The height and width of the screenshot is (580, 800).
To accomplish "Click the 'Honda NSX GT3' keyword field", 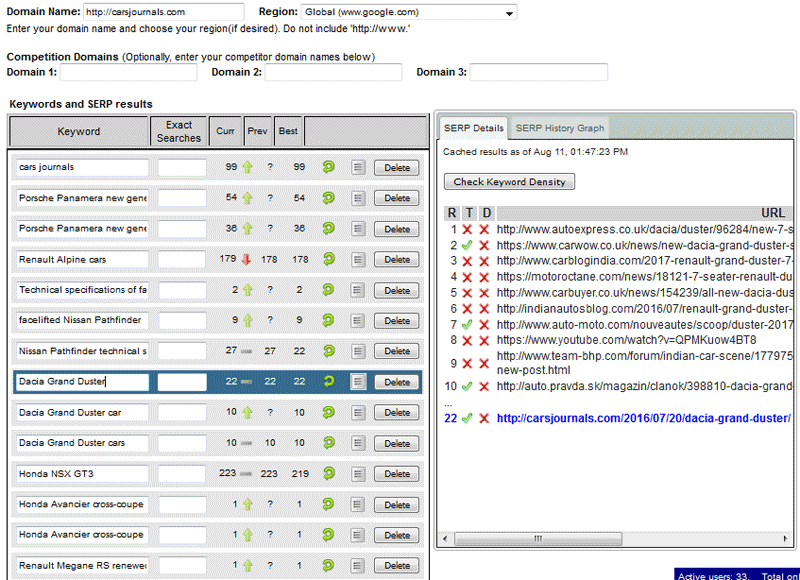I will pyautogui.click(x=82, y=473).
